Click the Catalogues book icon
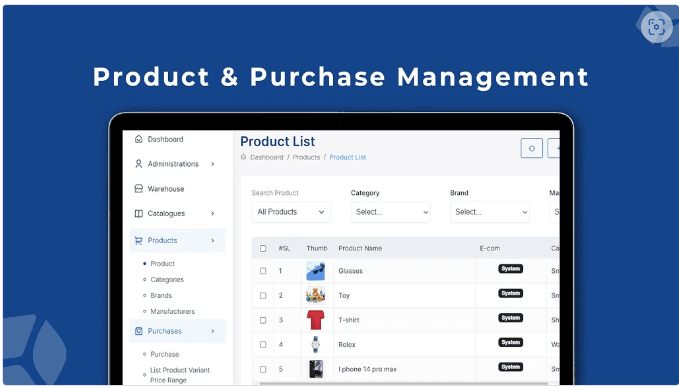This screenshot has width=679, height=388. [x=139, y=213]
